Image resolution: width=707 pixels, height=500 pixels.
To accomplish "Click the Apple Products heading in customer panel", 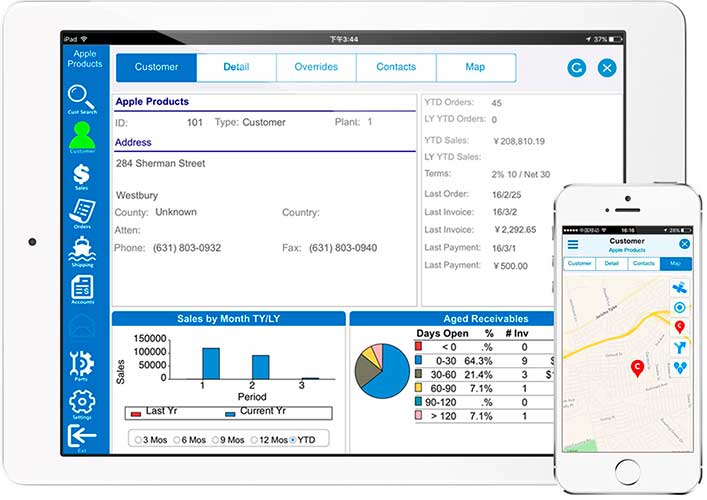I will pos(152,102).
